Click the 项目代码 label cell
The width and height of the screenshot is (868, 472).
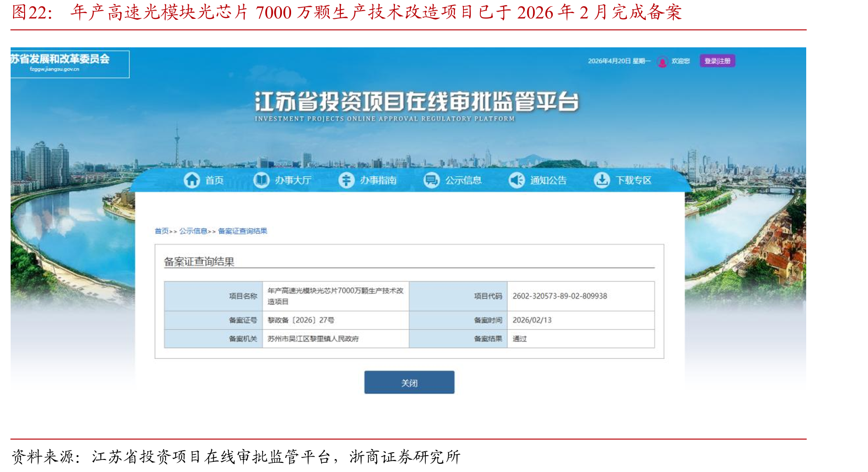[x=458, y=296]
